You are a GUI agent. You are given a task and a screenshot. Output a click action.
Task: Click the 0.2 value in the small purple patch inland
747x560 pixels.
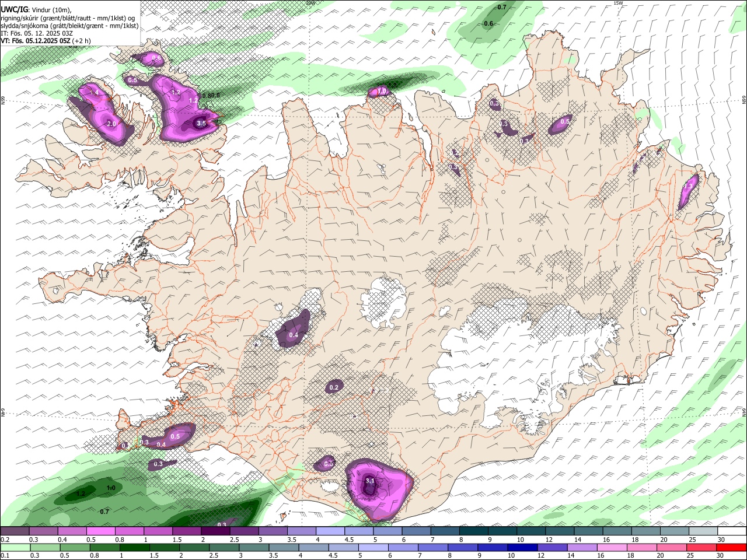tap(334, 387)
